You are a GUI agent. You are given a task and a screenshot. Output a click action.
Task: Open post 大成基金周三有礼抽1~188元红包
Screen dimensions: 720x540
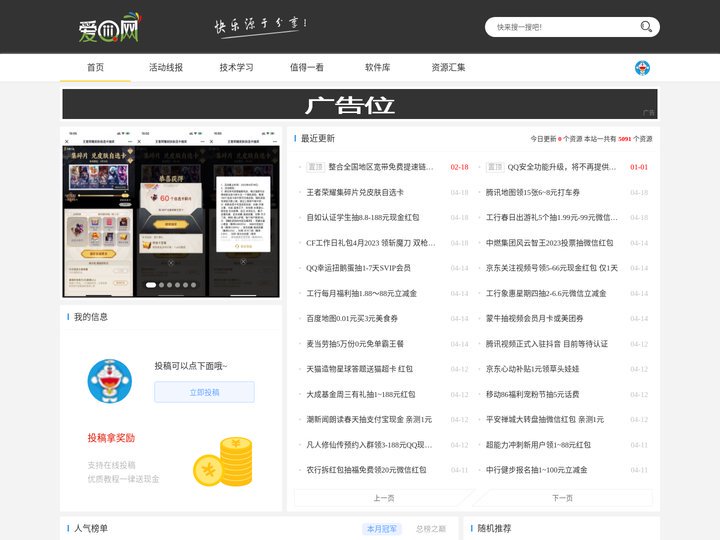[x=361, y=394]
